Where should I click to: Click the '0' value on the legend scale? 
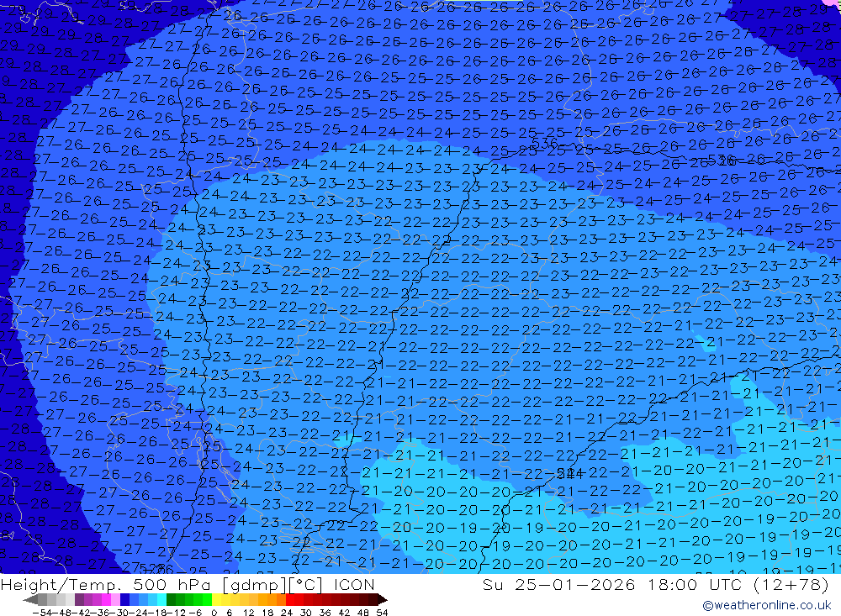point(214,613)
